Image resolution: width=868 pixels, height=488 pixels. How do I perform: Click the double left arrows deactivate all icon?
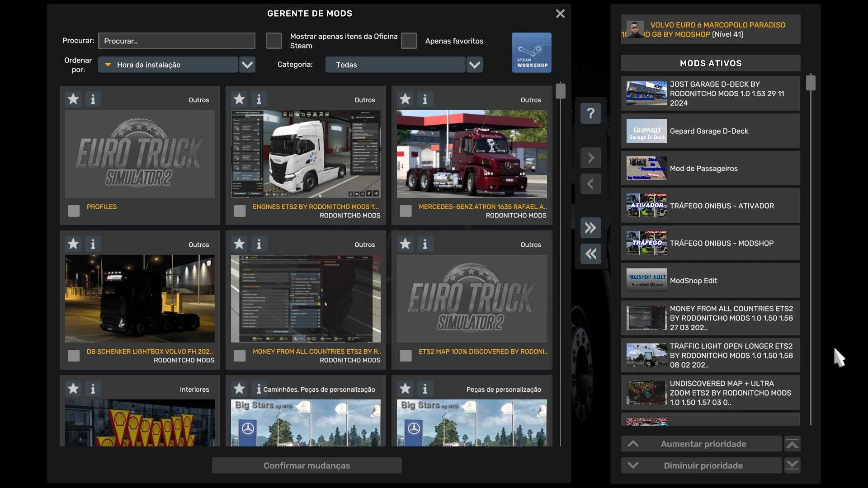(x=590, y=254)
